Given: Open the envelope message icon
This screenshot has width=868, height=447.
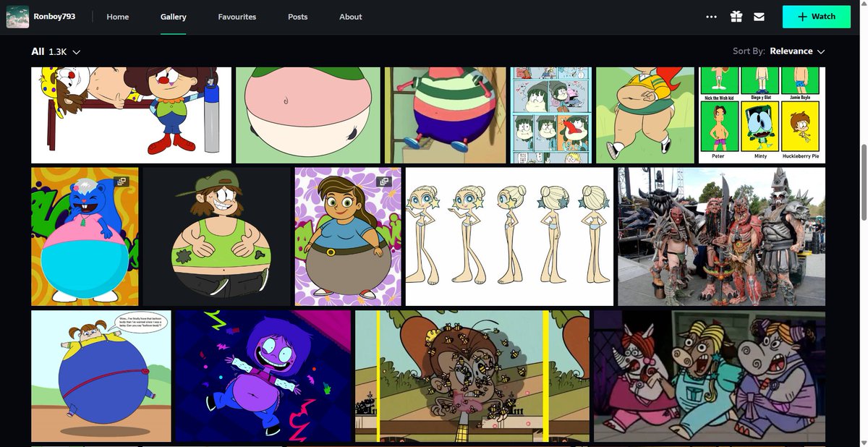Looking at the screenshot, I should tap(759, 17).
